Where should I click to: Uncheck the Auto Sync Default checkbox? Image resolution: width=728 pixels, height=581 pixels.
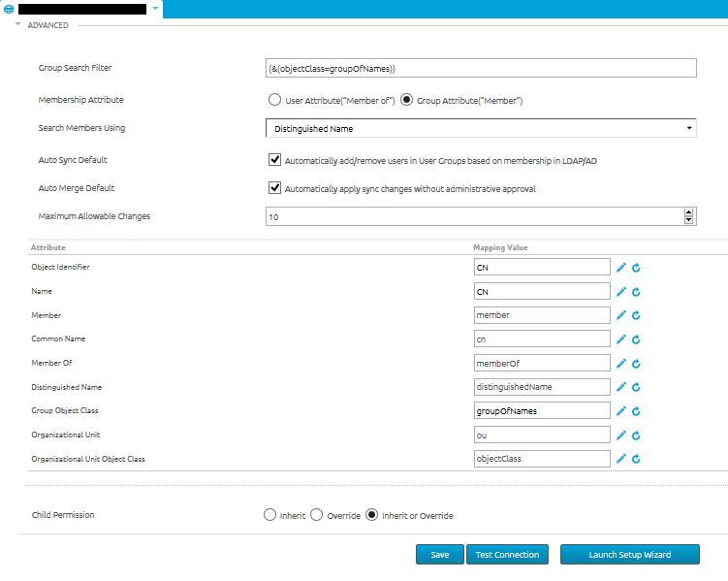click(274, 160)
